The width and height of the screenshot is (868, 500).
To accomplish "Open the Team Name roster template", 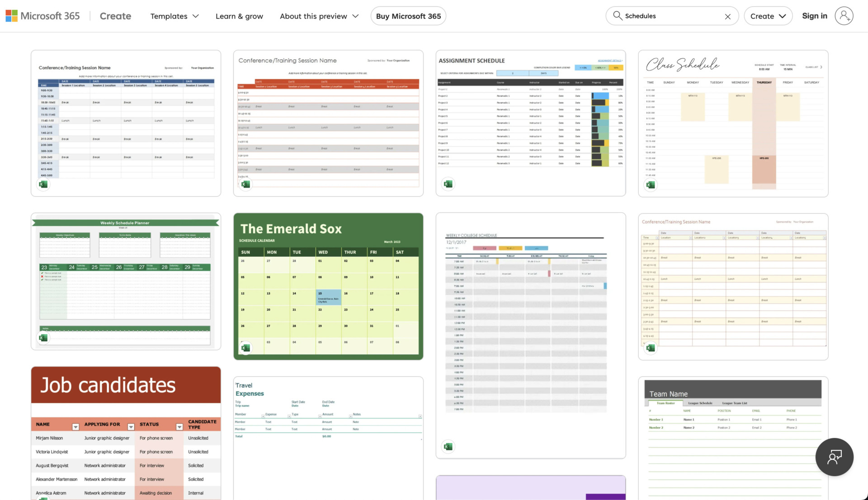I will (733, 438).
